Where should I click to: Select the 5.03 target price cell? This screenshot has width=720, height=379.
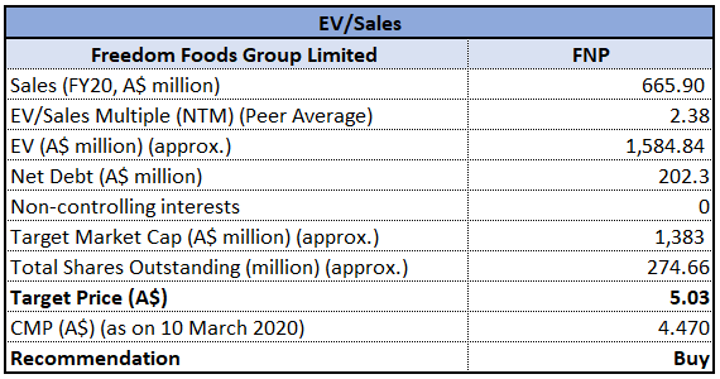591,297
